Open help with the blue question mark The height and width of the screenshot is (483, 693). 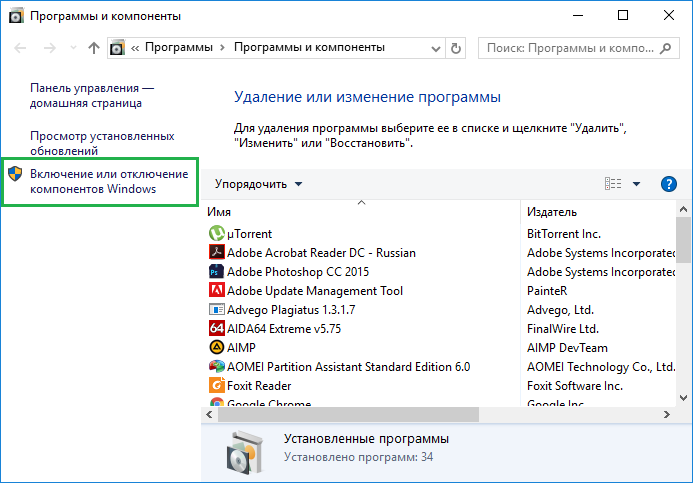(x=668, y=184)
